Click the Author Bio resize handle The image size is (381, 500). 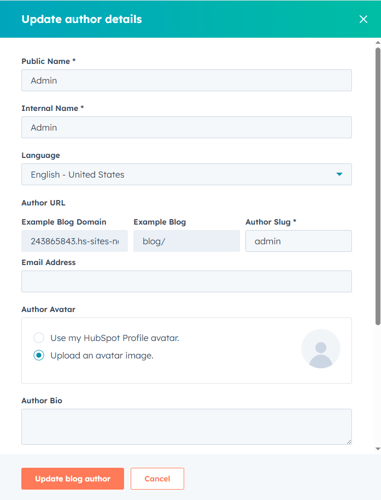point(349,442)
